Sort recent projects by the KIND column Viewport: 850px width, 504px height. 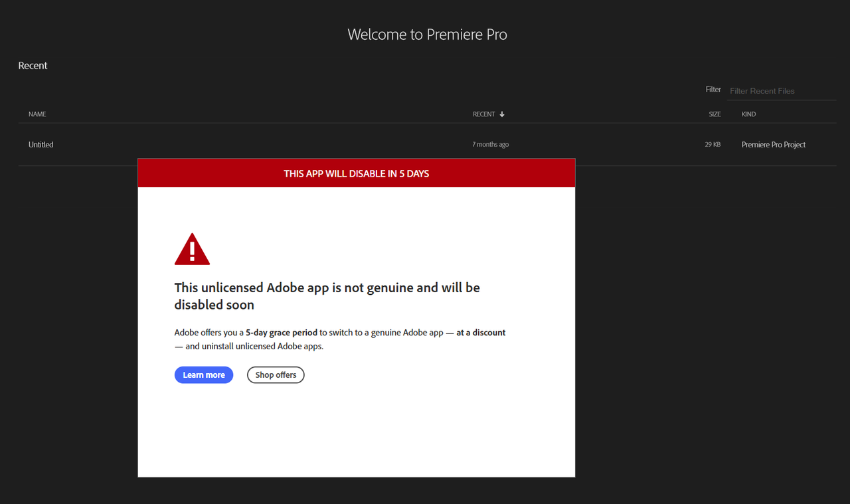click(x=748, y=114)
